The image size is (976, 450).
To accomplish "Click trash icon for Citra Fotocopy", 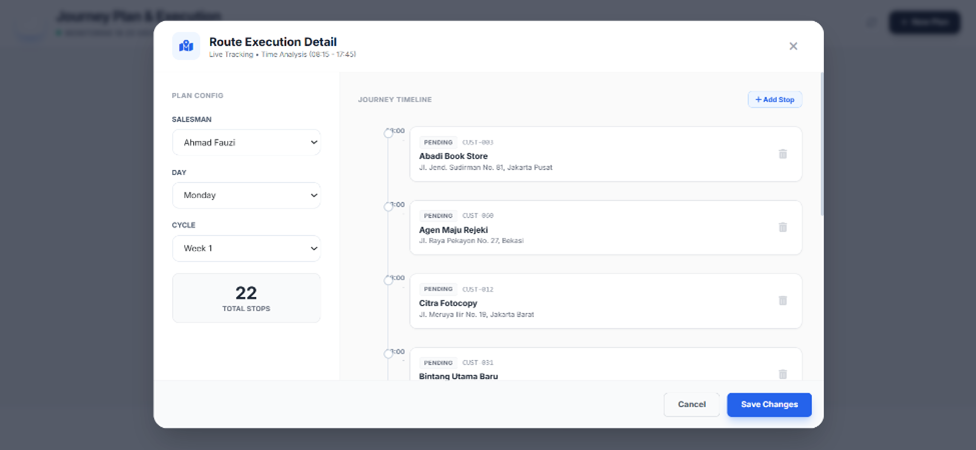I will point(782,301).
